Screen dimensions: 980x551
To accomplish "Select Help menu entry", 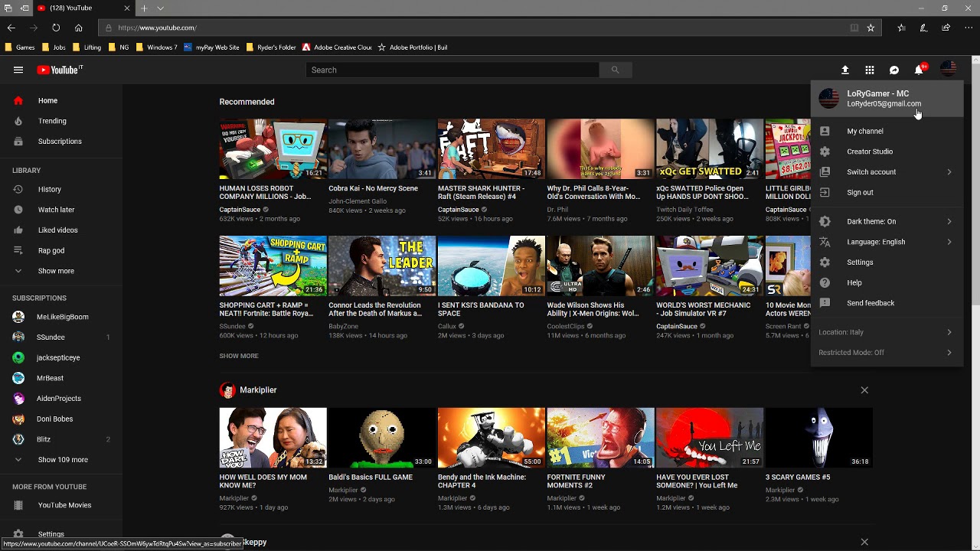I will point(887,282).
